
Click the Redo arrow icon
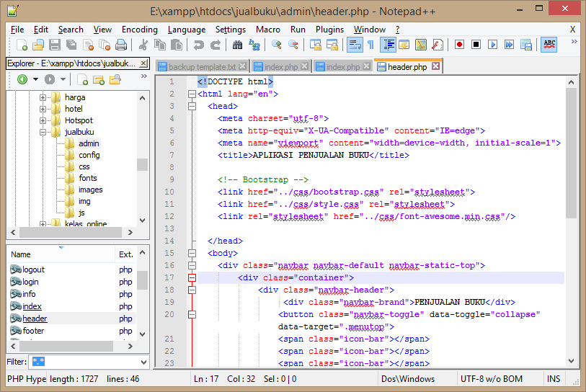216,45
